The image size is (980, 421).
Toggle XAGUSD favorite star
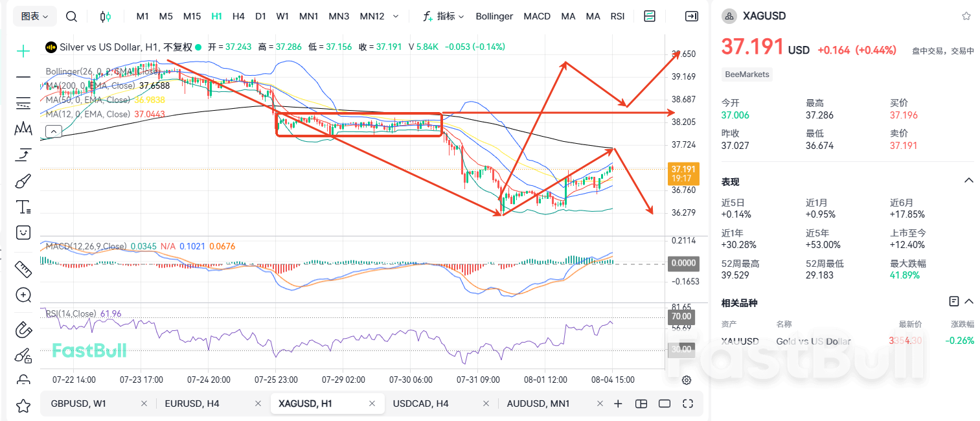pos(966,16)
